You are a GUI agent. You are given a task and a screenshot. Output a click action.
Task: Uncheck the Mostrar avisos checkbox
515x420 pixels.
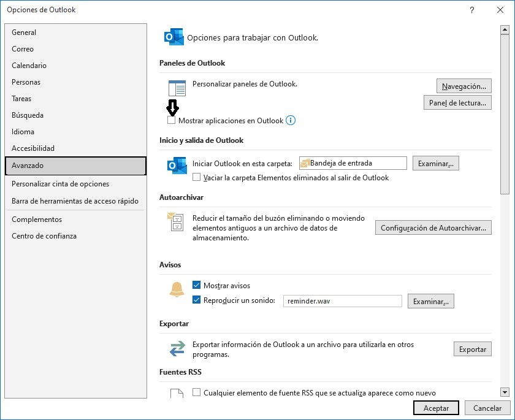point(197,286)
